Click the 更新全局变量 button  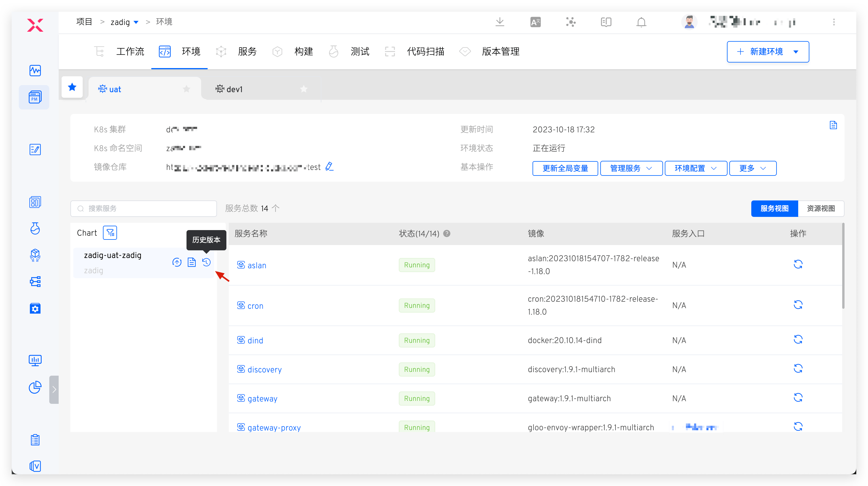click(565, 168)
